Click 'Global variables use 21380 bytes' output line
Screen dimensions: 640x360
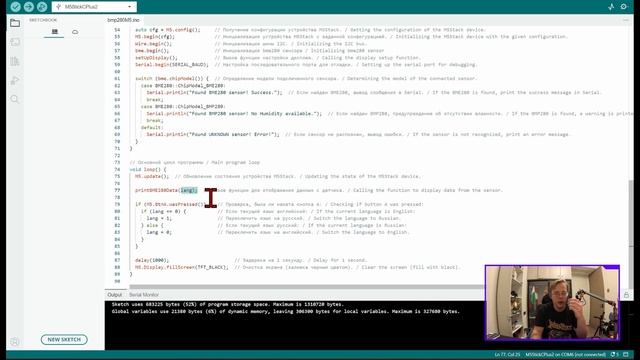tap(286, 311)
